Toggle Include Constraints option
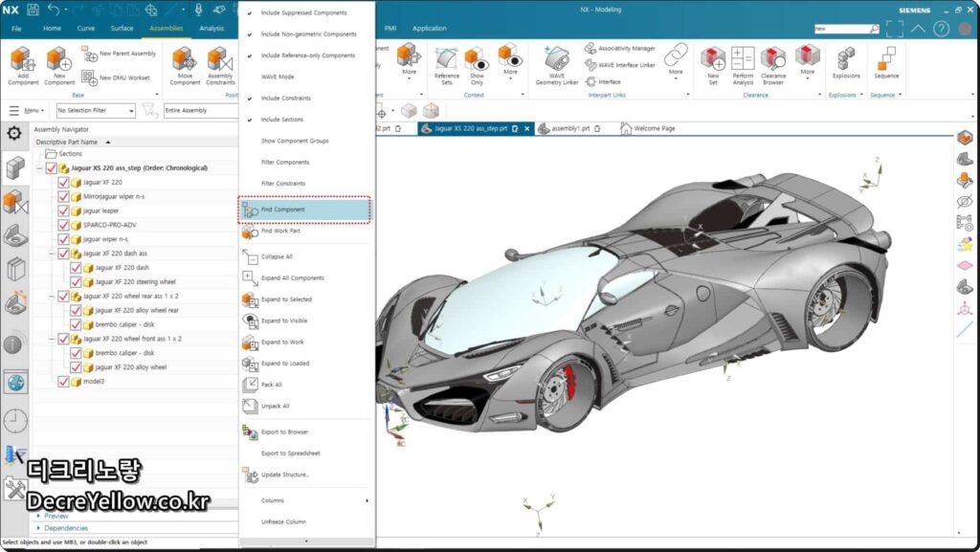The height and width of the screenshot is (552, 980). point(285,98)
